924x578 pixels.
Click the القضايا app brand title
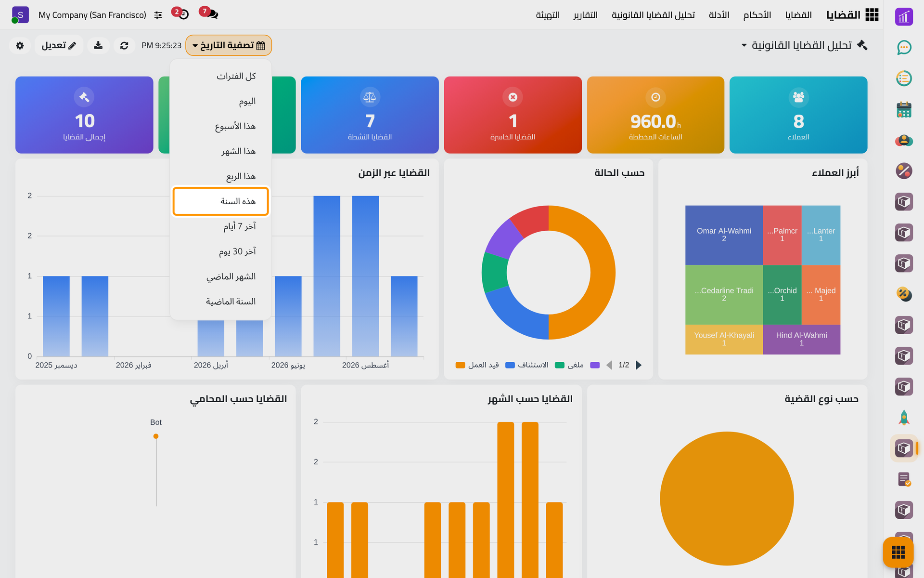click(x=843, y=15)
